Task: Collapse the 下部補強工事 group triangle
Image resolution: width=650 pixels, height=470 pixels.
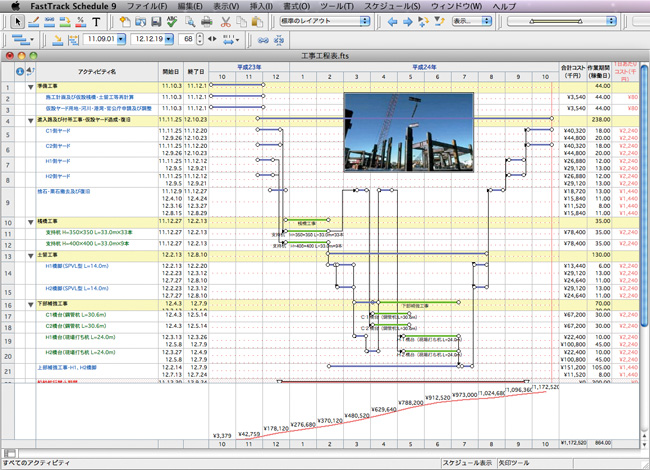Action: pyautogui.click(x=30, y=306)
